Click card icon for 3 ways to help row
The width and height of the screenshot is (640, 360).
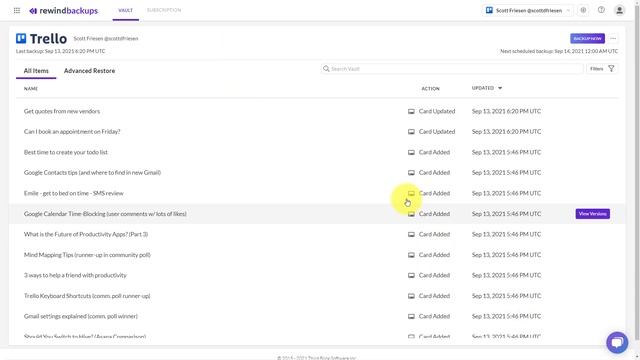(411, 276)
